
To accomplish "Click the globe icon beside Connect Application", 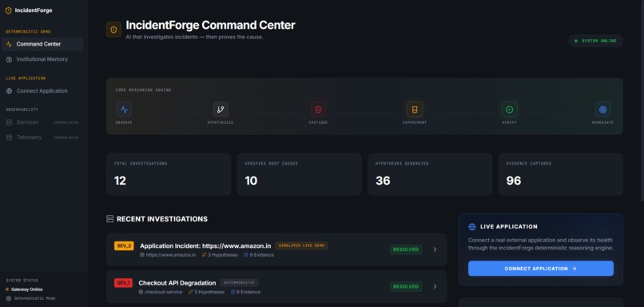I will (x=9, y=91).
